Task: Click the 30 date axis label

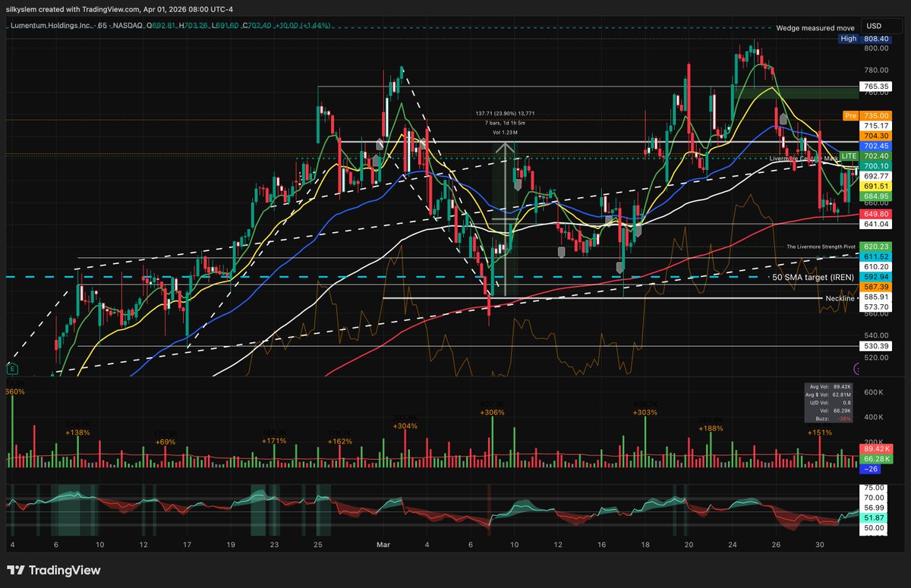Action: 819,544
